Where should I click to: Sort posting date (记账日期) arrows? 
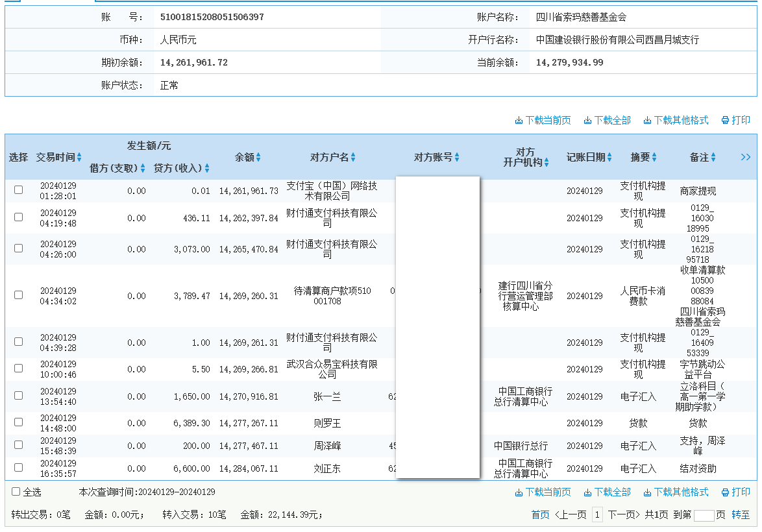pyautogui.click(x=609, y=158)
